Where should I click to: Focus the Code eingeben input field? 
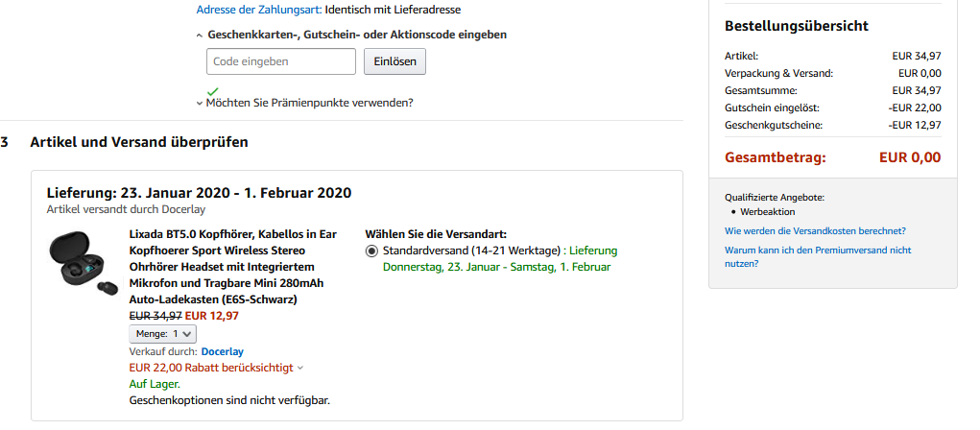pos(280,61)
